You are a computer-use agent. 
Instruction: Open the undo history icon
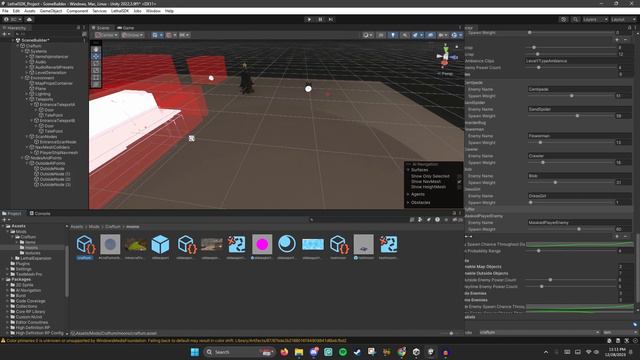(x=564, y=19)
